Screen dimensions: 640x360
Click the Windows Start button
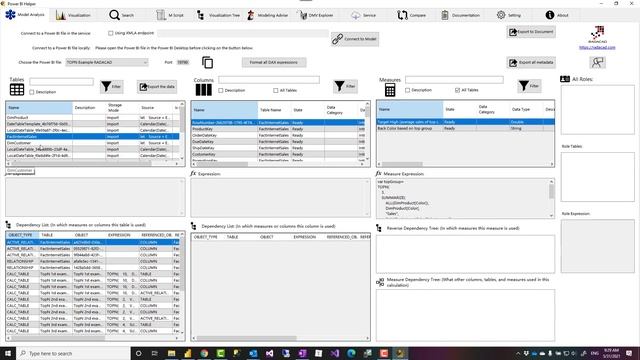(x=7, y=353)
